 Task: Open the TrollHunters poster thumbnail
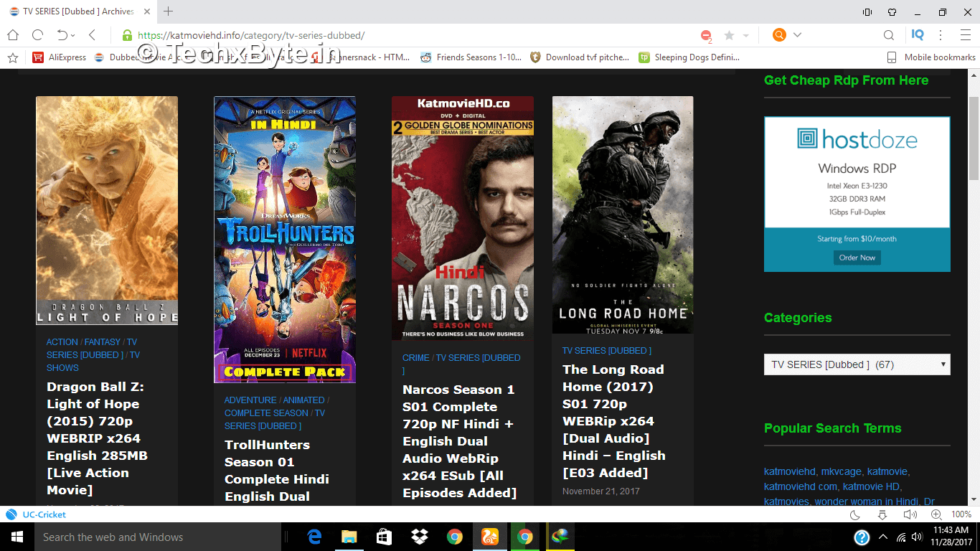[285, 240]
